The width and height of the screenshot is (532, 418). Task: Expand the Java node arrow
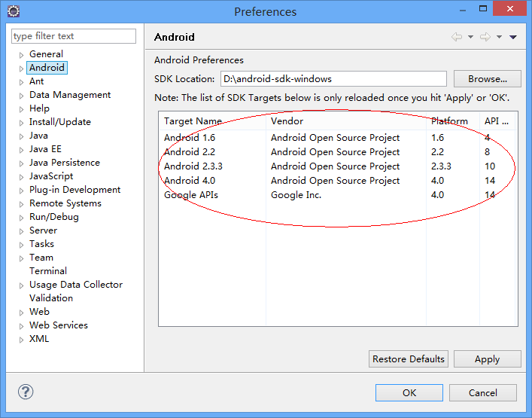point(21,136)
